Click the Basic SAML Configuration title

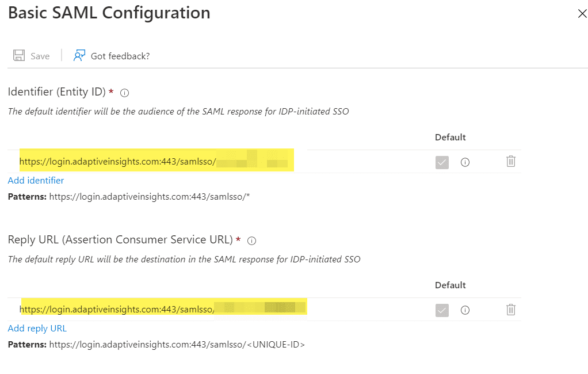click(x=109, y=13)
